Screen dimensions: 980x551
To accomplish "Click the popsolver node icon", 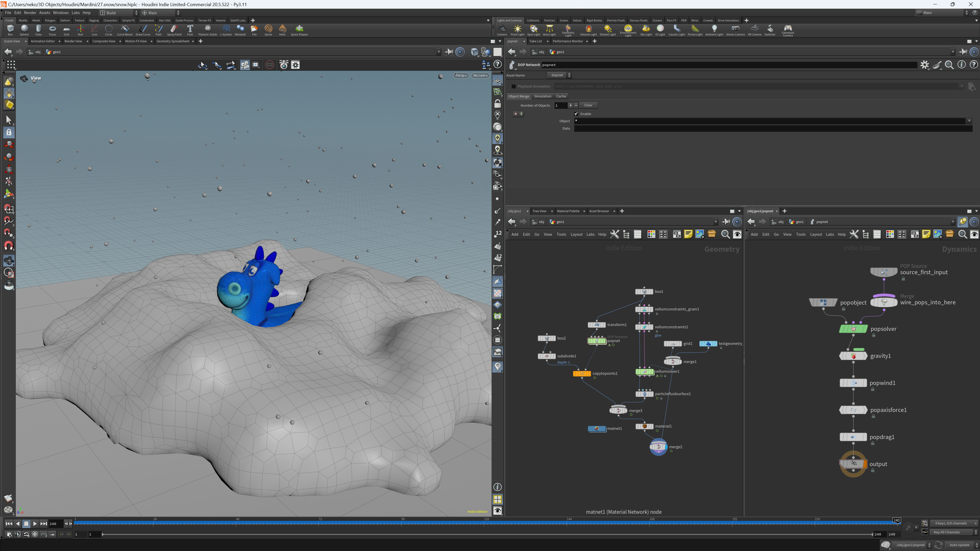I will tap(853, 329).
